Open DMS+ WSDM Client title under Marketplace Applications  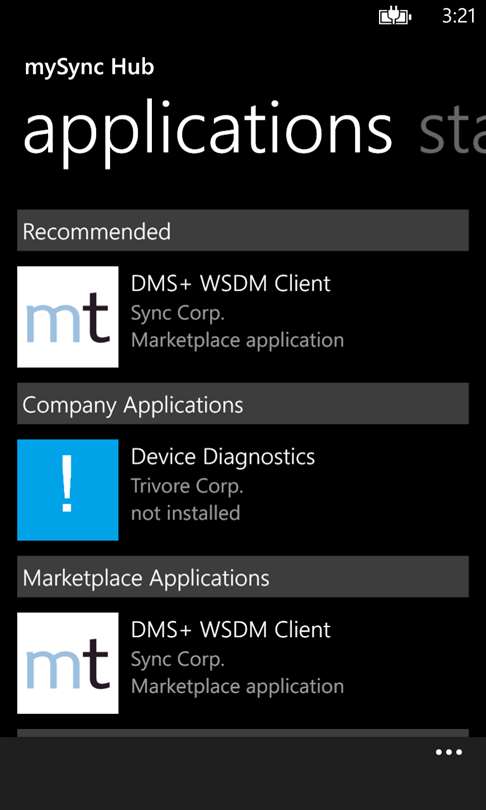click(230, 630)
